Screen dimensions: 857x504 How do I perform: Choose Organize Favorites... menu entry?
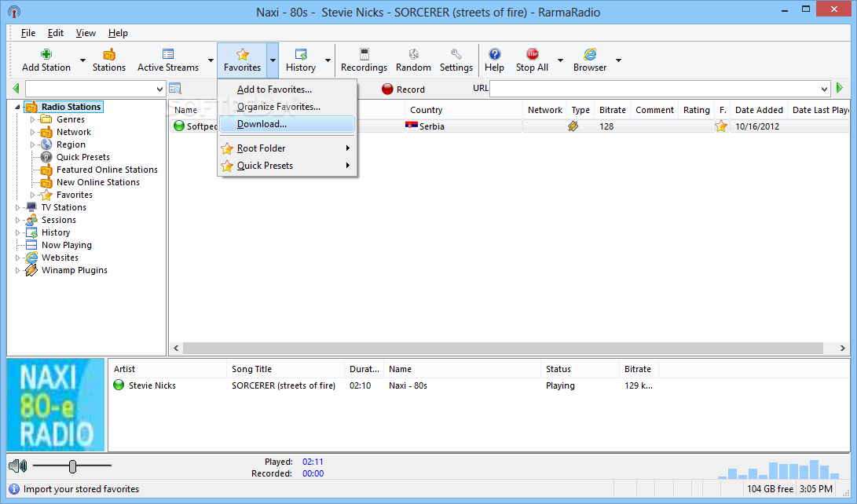pos(287,107)
